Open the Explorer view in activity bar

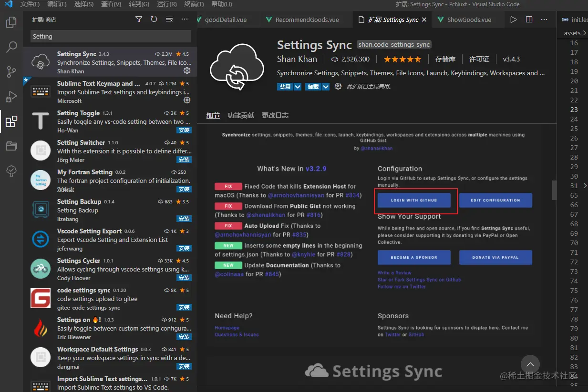(11, 22)
